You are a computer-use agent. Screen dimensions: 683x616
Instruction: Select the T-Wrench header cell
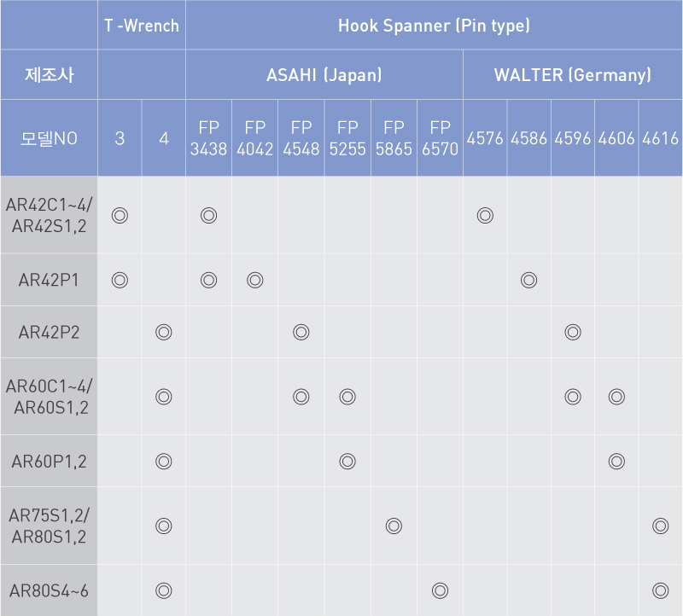(142, 26)
